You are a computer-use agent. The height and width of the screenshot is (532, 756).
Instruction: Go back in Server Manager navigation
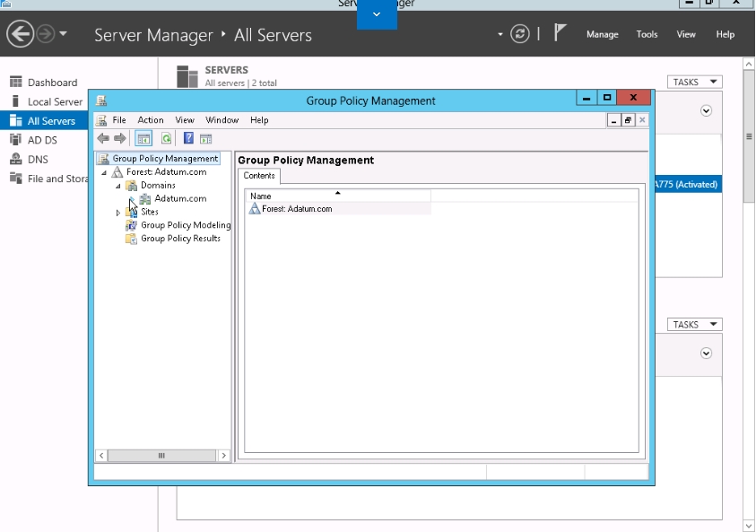[x=20, y=34]
